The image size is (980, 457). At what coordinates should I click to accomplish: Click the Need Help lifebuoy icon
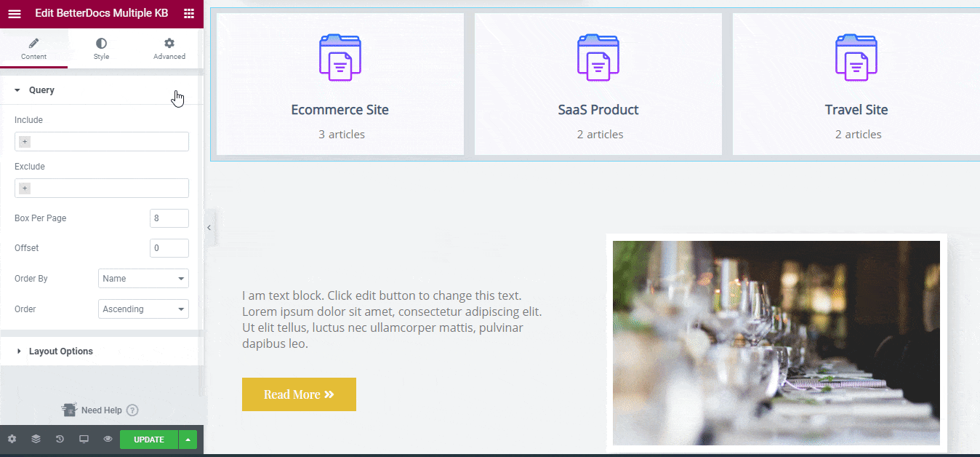pyautogui.click(x=69, y=410)
